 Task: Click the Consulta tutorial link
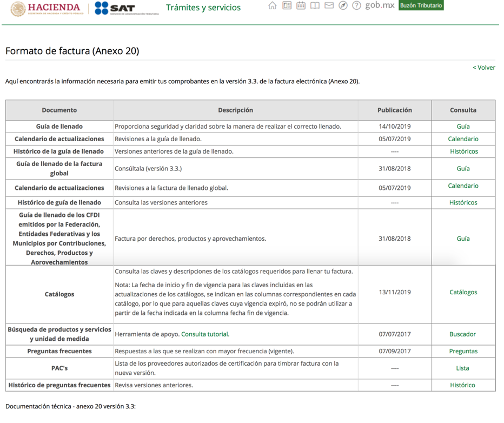(205, 334)
